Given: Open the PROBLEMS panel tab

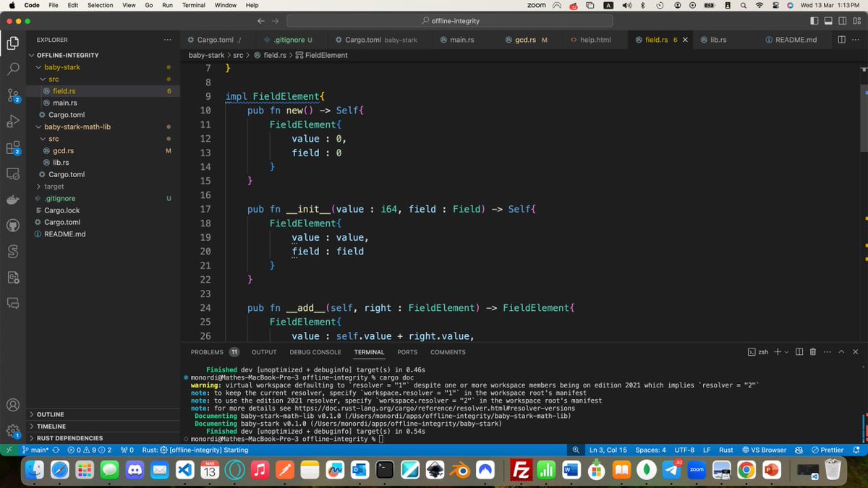Looking at the screenshot, I should (x=214, y=352).
